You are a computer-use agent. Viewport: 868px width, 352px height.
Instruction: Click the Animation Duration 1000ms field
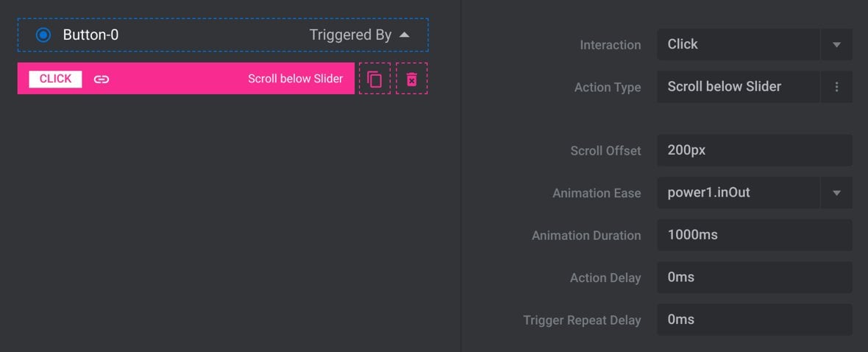click(755, 235)
